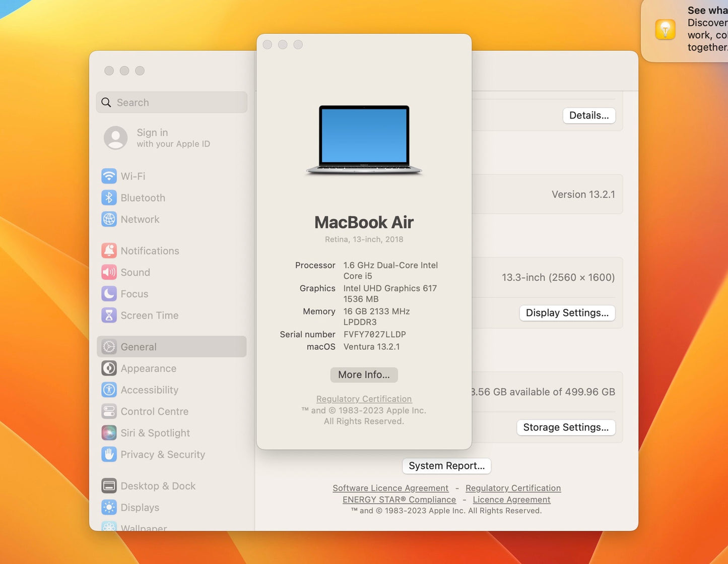Click the MacBook Air laptop image
This screenshot has width=728, height=564.
(x=364, y=140)
